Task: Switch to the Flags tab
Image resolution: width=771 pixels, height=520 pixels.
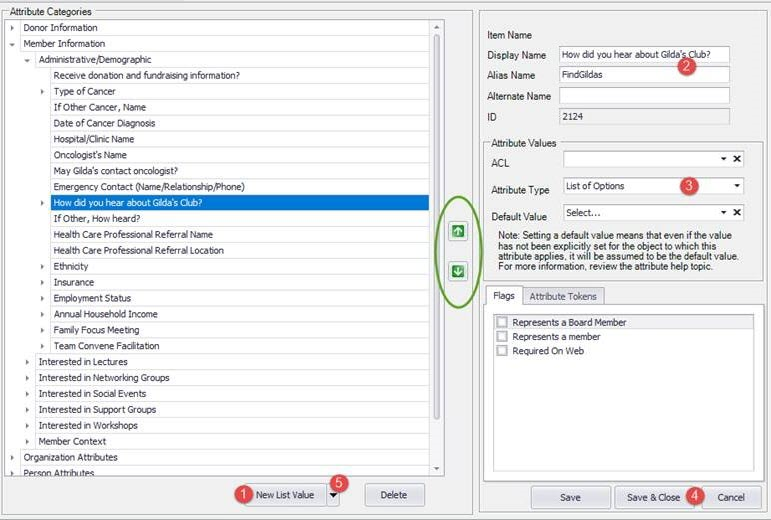Action: point(504,296)
